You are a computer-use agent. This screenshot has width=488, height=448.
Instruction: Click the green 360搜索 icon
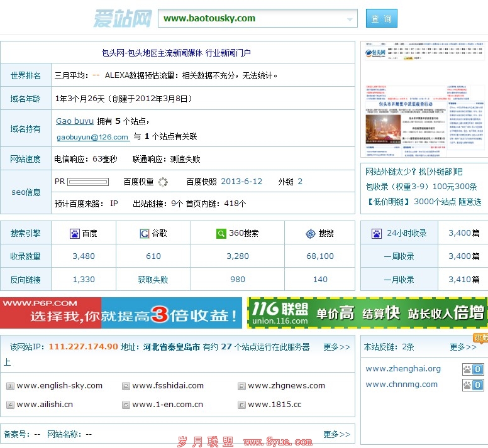tap(221, 234)
